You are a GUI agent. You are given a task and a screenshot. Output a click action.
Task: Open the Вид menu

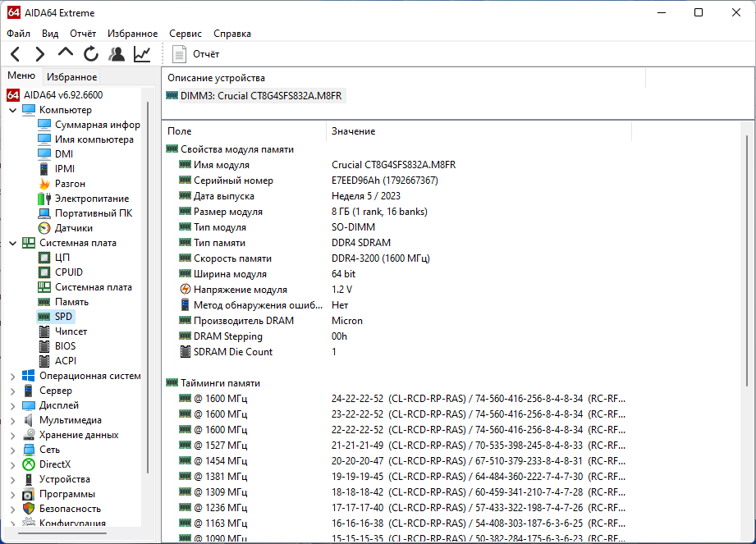click(49, 34)
